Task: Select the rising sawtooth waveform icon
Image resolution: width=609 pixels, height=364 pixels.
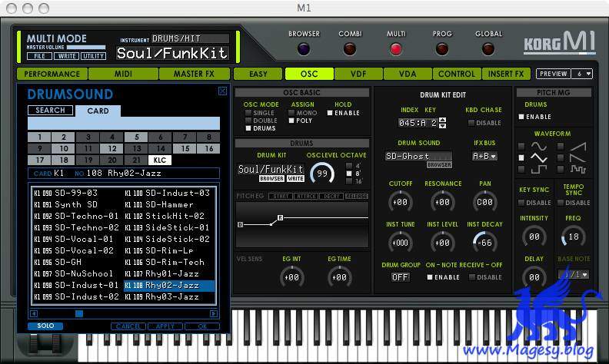Action: pyautogui.click(x=578, y=147)
